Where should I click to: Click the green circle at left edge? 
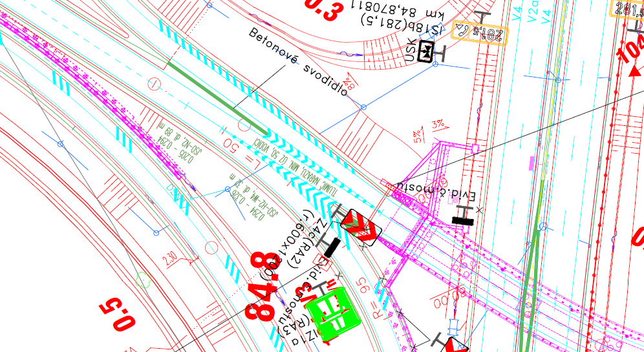click(x=144, y=280)
